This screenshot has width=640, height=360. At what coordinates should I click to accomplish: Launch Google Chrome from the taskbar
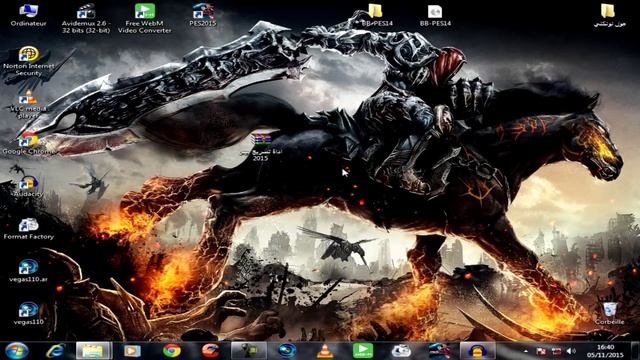point(171,351)
